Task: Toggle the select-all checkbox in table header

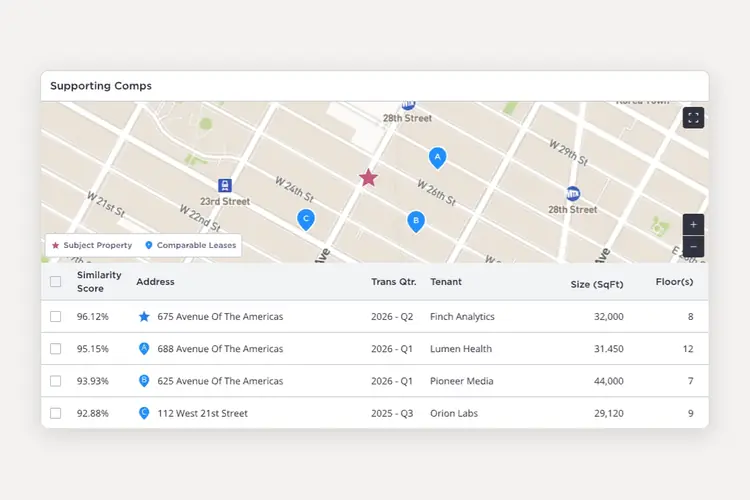Action: click(55, 281)
